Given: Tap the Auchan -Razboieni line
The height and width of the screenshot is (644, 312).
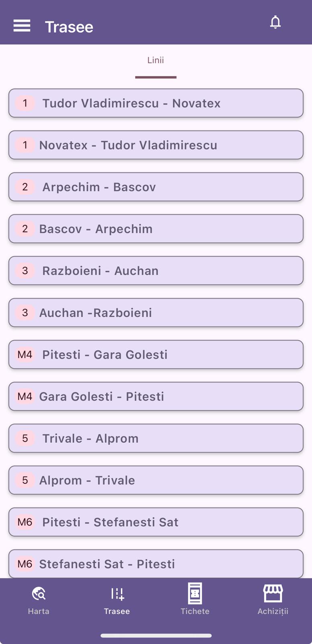Looking at the screenshot, I should 156,312.
